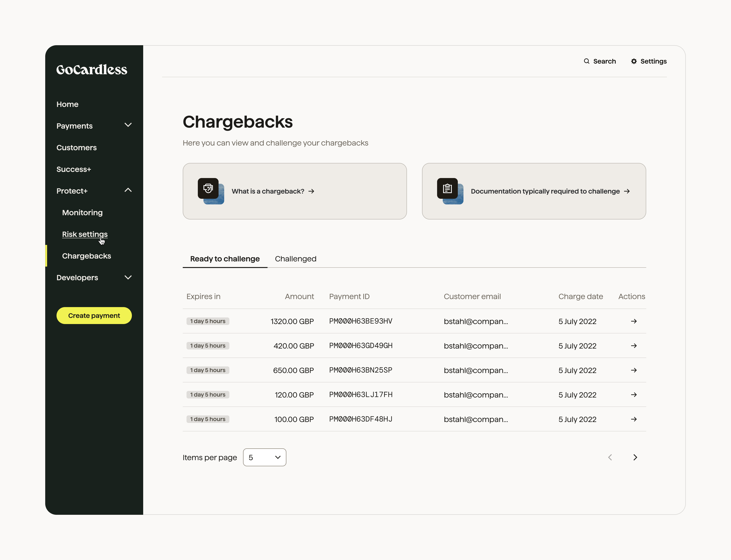
Task: Expand the Payments sidebar menu
Action: point(128,125)
